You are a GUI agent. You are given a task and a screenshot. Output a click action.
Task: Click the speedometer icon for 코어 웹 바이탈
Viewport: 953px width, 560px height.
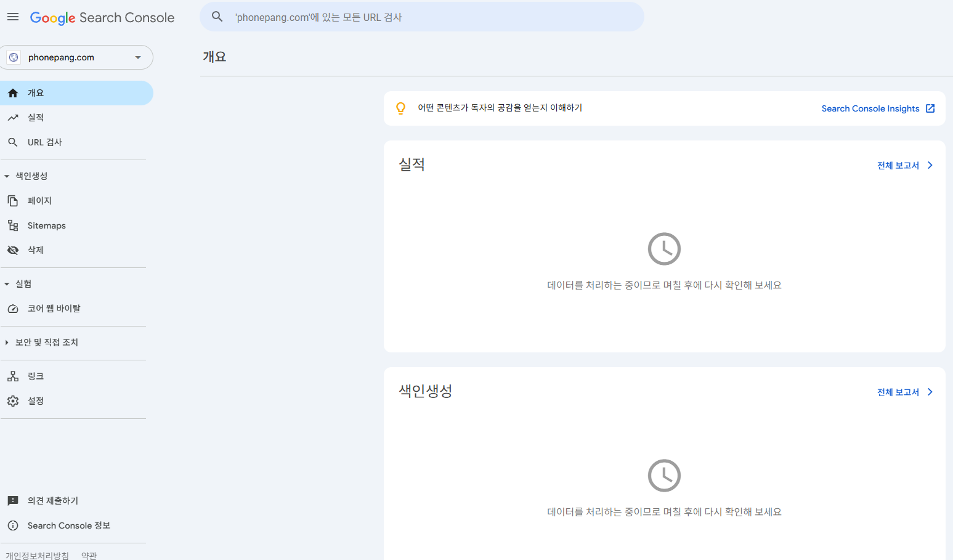pos(13,309)
